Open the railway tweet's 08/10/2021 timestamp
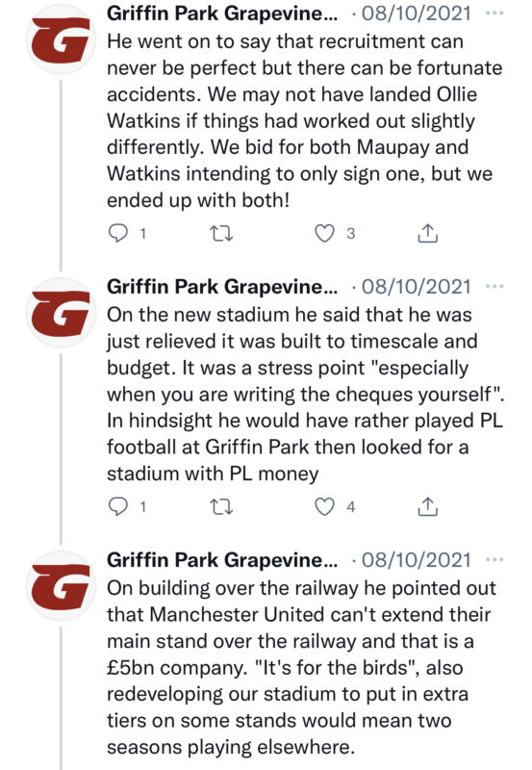 tap(417, 560)
